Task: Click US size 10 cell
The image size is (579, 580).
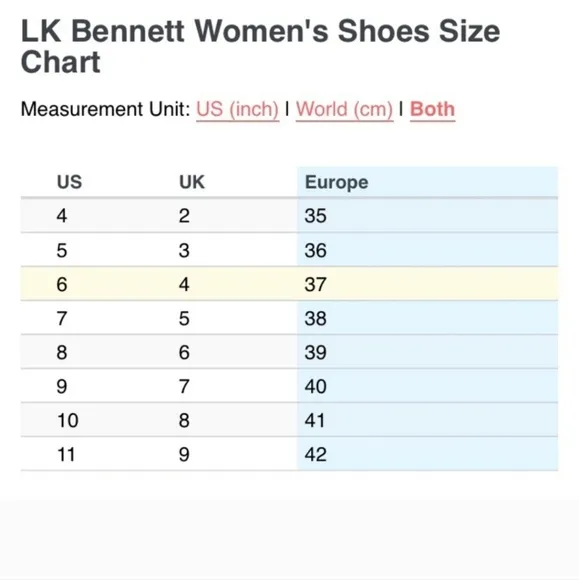Action: tap(68, 420)
